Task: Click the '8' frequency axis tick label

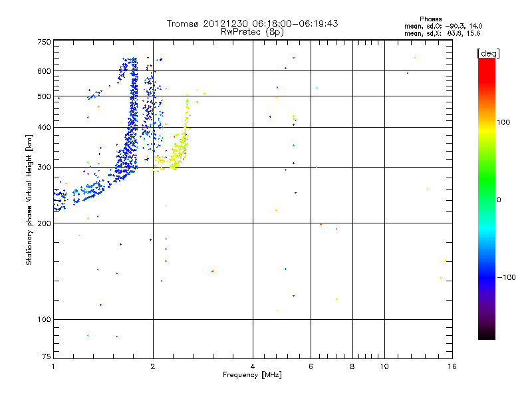Action: coord(352,366)
